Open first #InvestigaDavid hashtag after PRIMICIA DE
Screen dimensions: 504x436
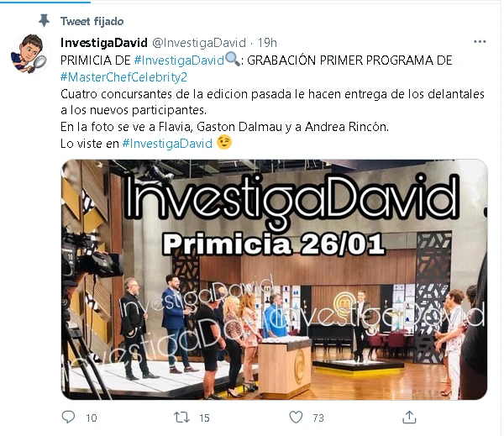179,60
